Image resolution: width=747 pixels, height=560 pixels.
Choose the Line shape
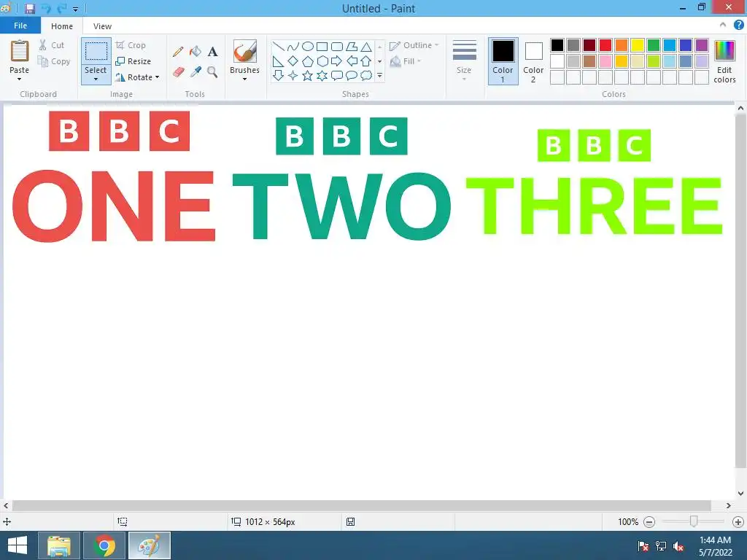pos(278,47)
